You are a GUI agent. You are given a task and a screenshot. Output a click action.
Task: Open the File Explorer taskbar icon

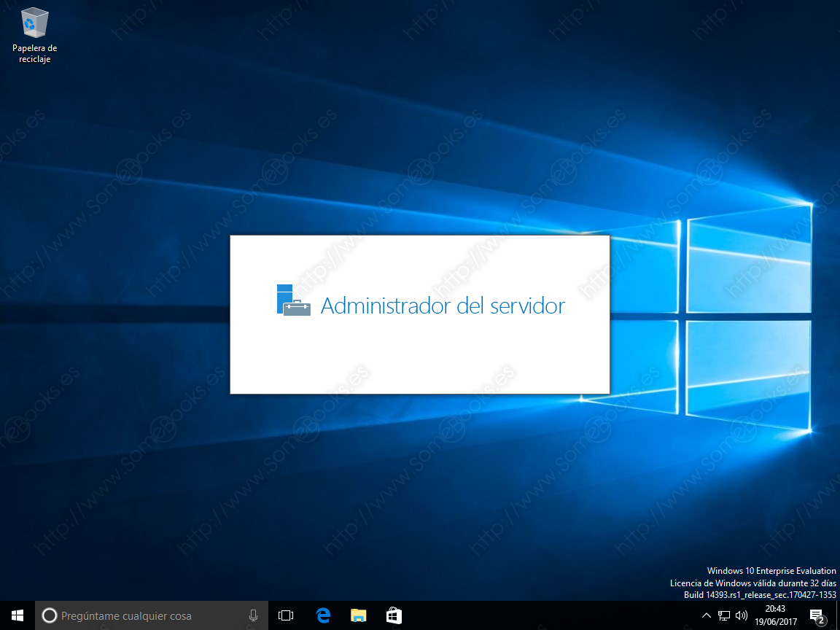coord(358,616)
